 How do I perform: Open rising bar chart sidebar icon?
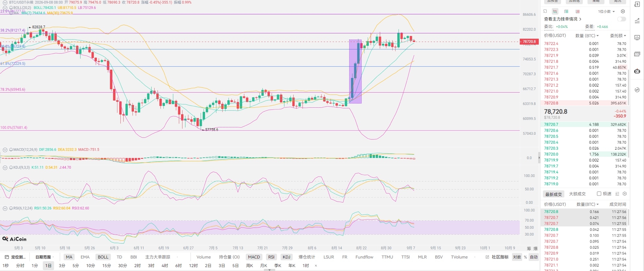pyautogui.click(x=637, y=21)
